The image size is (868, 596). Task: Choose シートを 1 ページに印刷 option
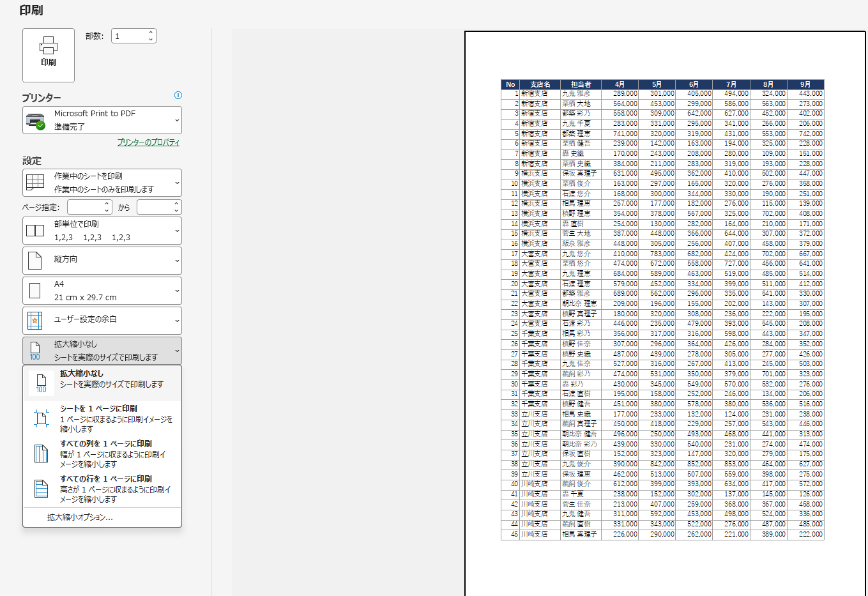coord(102,418)
